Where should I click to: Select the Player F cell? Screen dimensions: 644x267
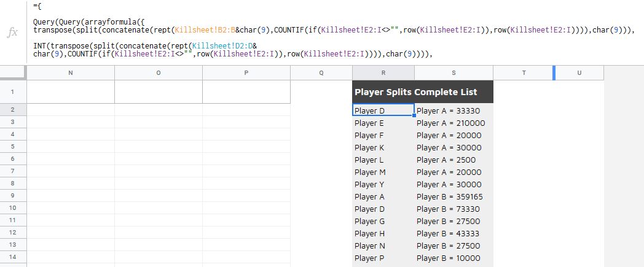383,134
